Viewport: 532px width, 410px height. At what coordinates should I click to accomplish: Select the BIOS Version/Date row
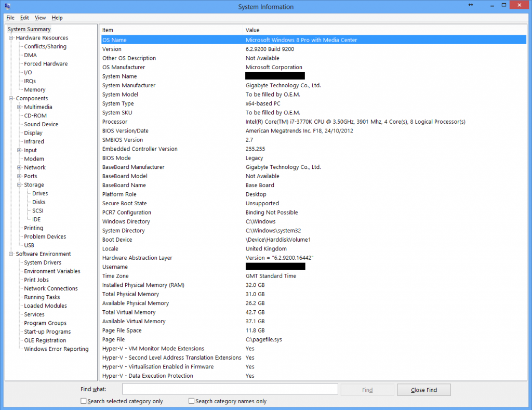[x=313, y=130]
